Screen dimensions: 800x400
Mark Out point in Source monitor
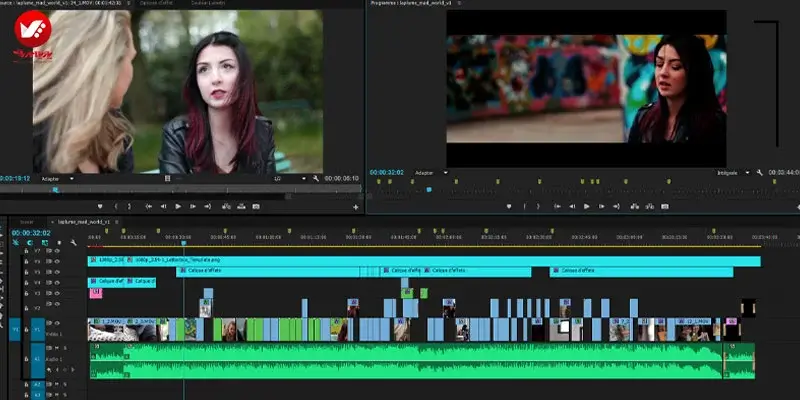[130, 206]
